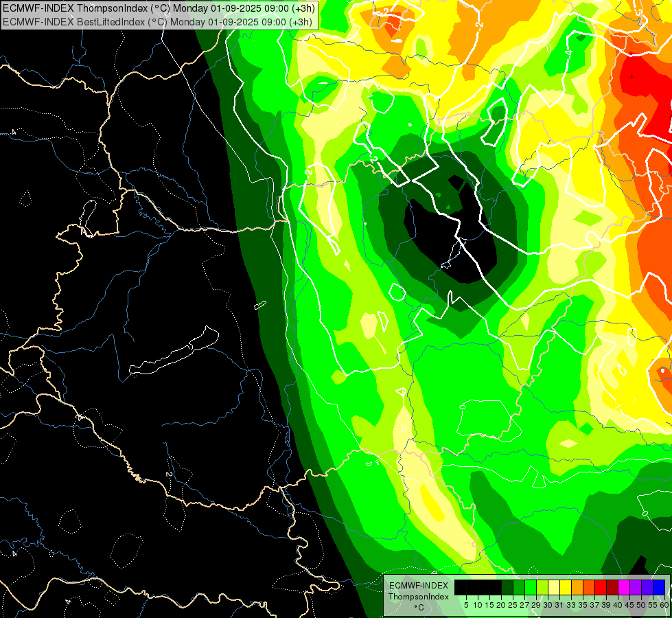Click legend scale value 40
The image size is (672, 618).
[x=618, y=605]
